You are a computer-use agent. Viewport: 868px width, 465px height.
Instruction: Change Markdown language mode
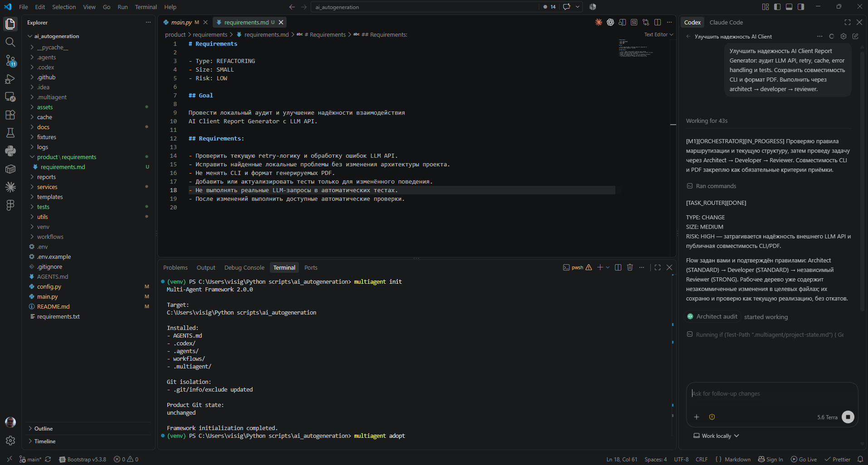(737, 459)
